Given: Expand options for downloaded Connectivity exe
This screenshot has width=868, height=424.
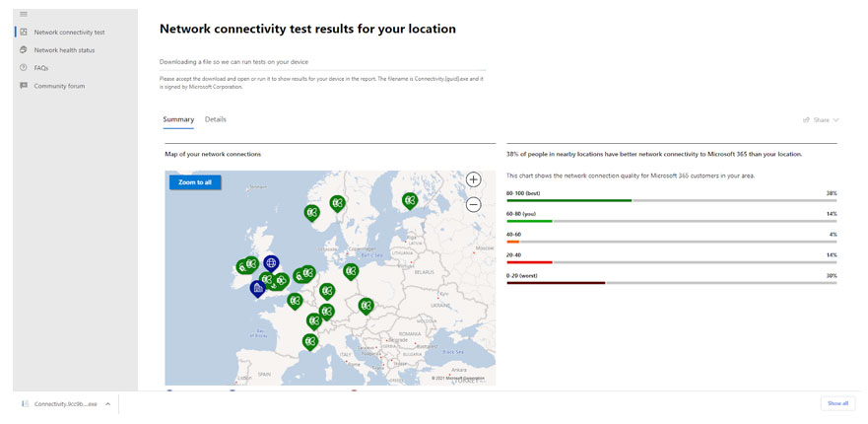Looking at the screenshot, I should (x=108, y=404).
